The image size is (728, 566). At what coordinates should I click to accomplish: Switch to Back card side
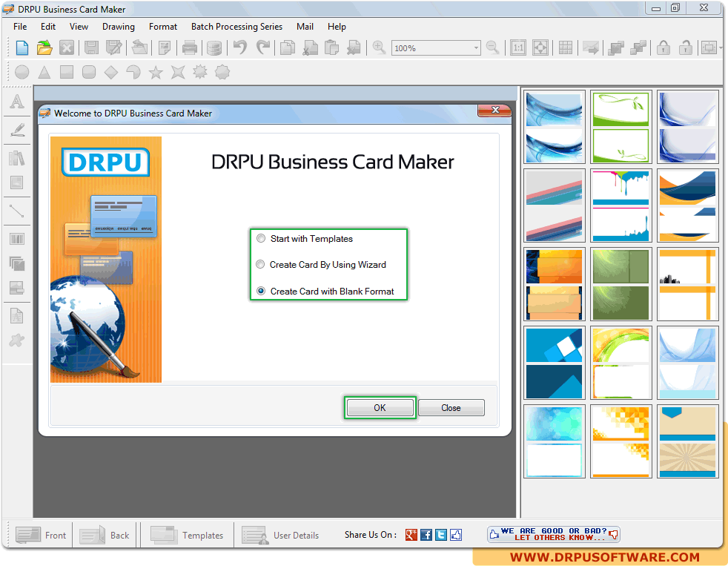105,535
